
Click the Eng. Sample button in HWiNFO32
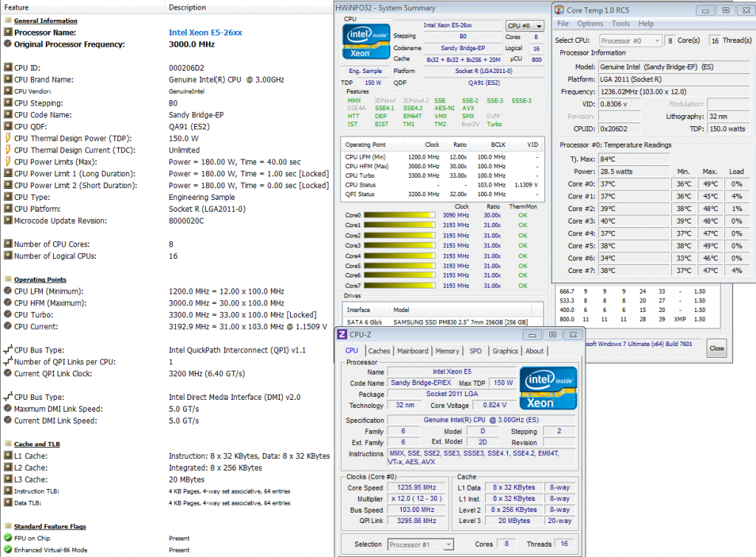pyautogui.click(x=365, y=71)
